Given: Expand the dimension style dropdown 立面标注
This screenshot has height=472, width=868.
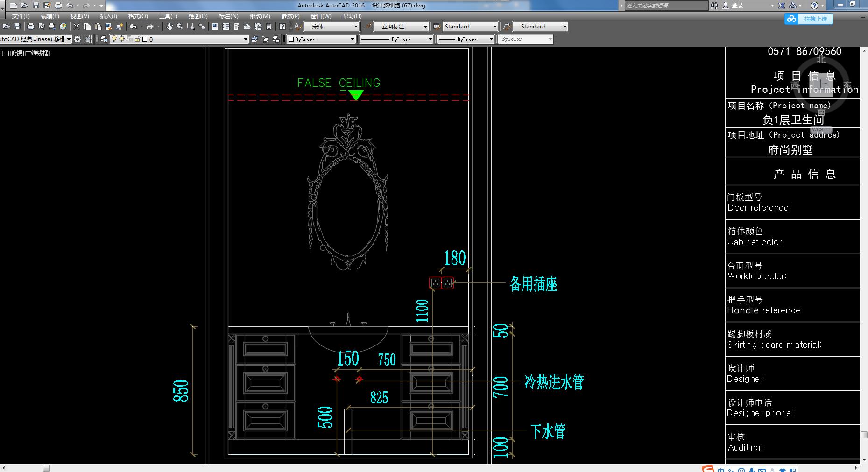Looking at the screenshot, I should tap(425, 27).
